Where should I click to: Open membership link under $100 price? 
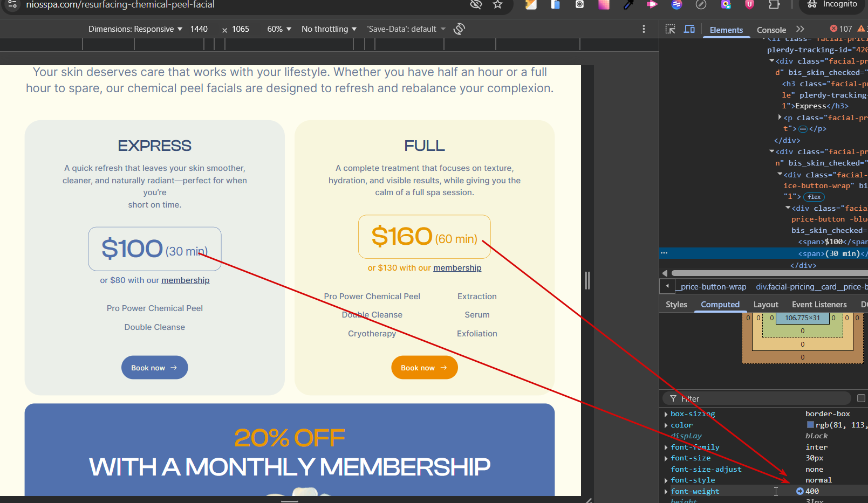click(x=186, y=280)
